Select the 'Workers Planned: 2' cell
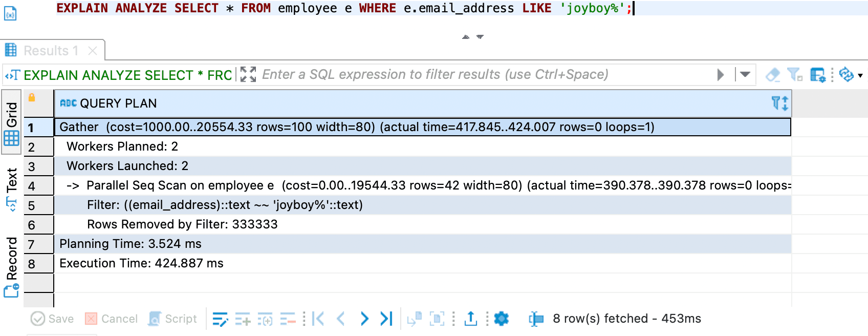The image size is (868, 336). click(x=423, y=146)
